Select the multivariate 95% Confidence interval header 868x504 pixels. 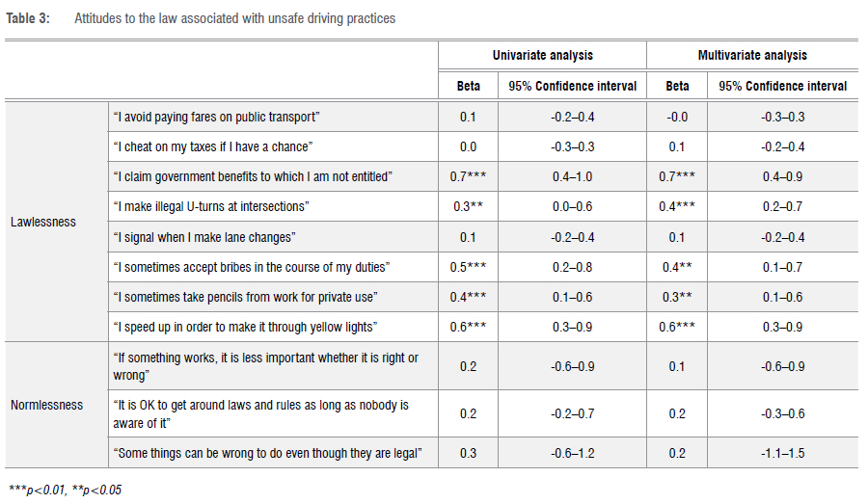[x=783, y=86]
